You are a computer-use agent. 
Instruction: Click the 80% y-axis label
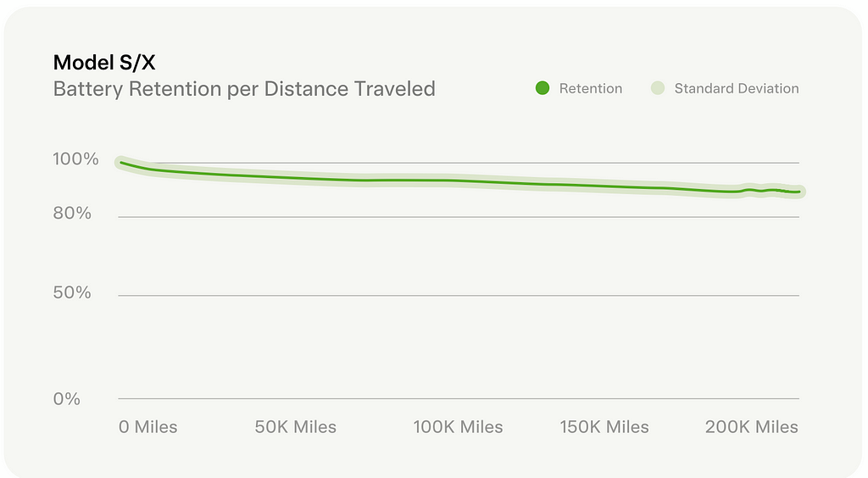72,214
